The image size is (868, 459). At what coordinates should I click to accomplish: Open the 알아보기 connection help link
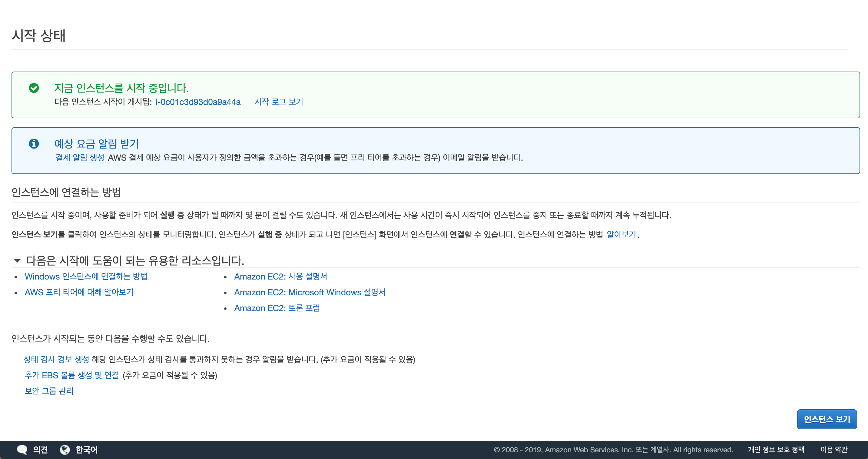tap(621, 234)
